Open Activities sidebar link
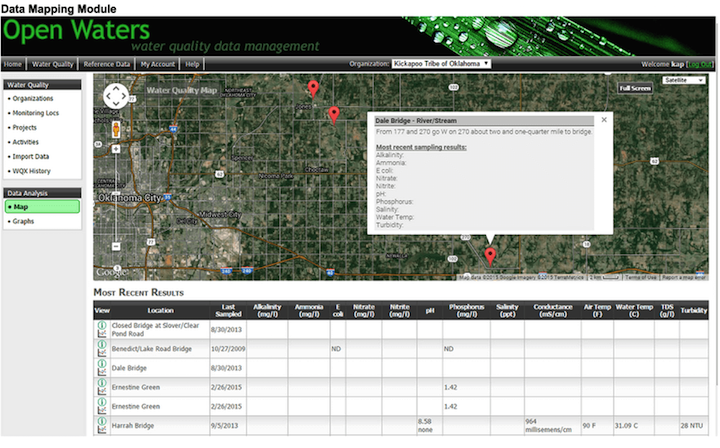The height and width of the screenshot is (448, 720). coord(26,142)
